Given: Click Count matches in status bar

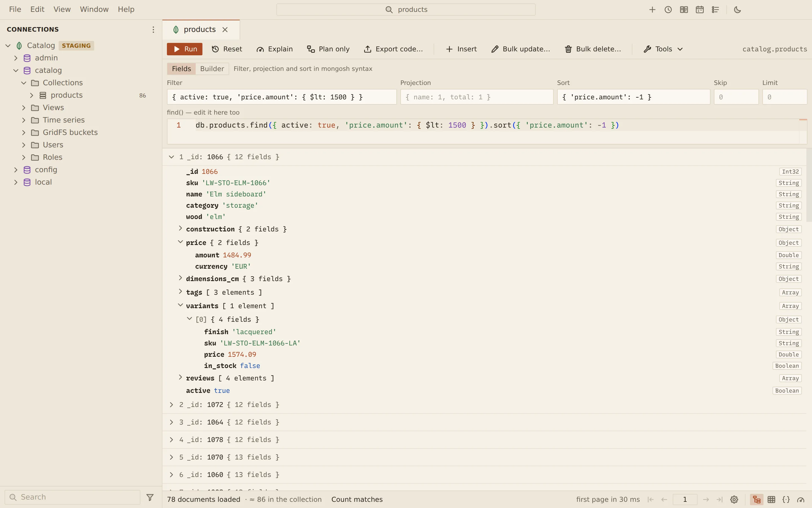Looking at the screenshot, I should [357, 500].
